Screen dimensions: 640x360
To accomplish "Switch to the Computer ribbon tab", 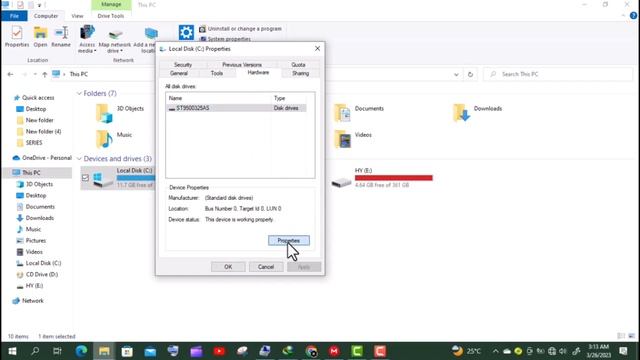I will click(x=46, y=16).
